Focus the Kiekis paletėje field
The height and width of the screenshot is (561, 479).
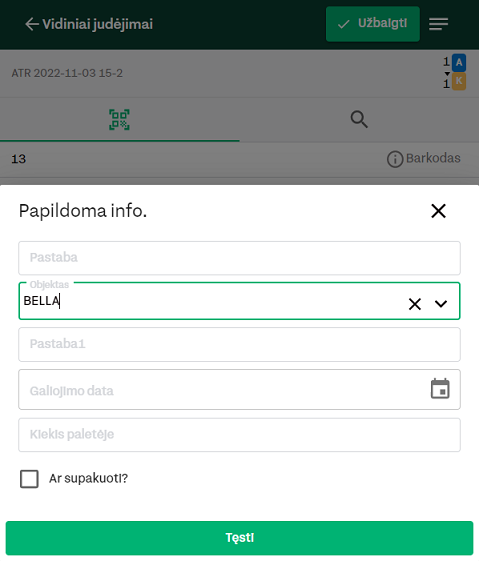coord(239,435)
